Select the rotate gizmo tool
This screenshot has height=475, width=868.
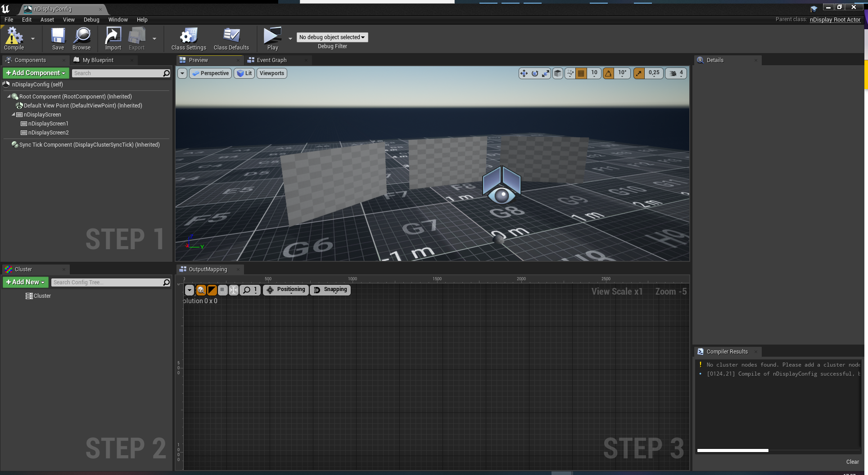pos(535,73)
